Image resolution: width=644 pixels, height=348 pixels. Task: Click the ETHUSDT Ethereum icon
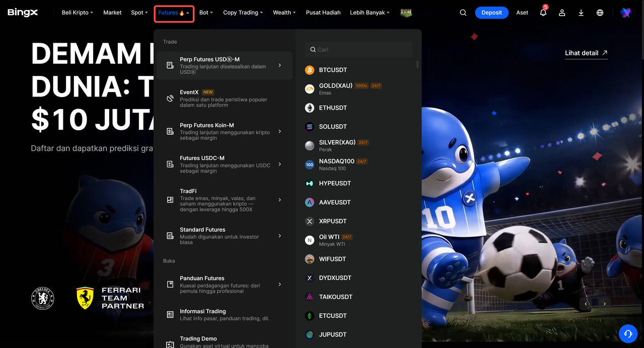click(309, 108)
